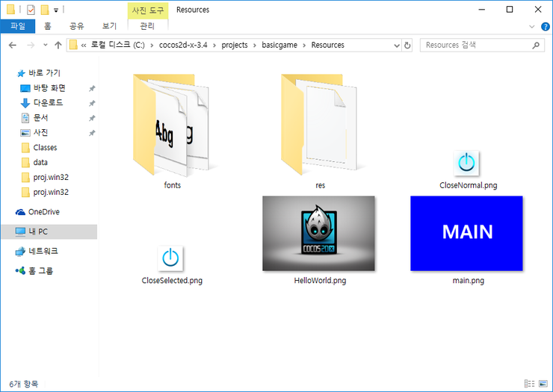
Task: Switch to large thumbnails view in status bar
Action: tap(543, 385)
